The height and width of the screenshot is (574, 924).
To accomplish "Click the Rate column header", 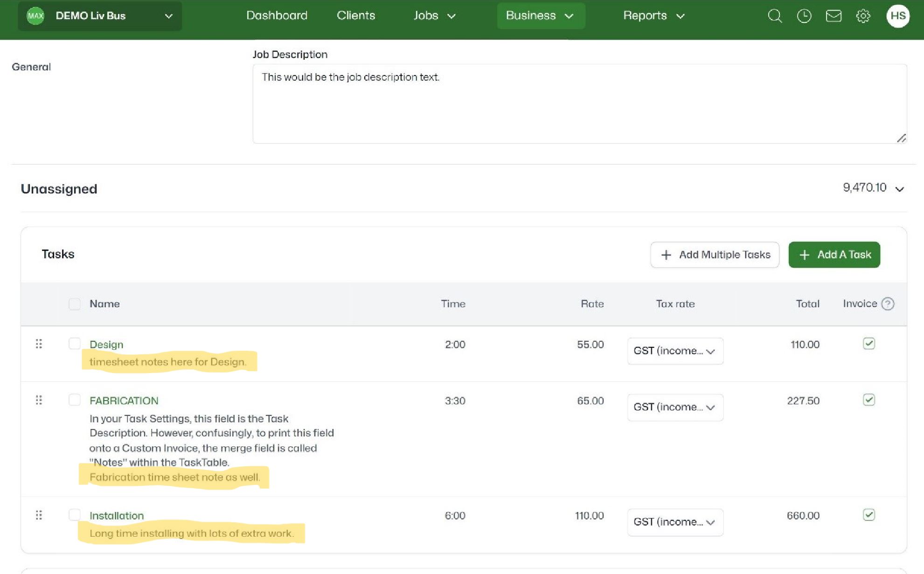I will tap(592, 304).
